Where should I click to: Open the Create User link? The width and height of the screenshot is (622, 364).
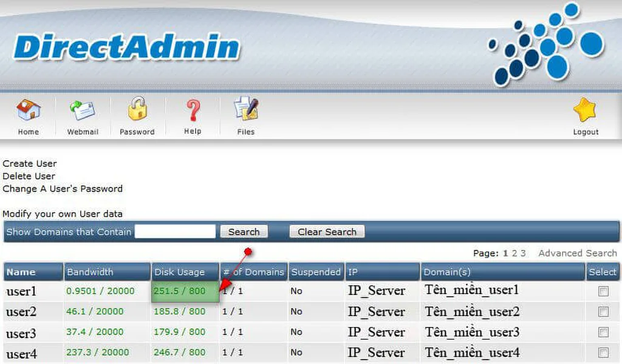(30, 164)
